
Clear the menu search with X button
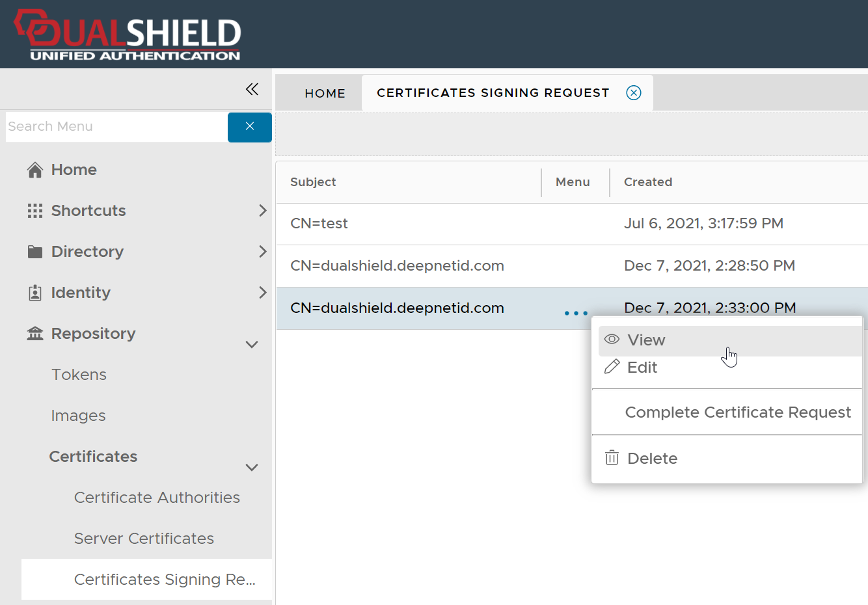[x=249, y=127]
